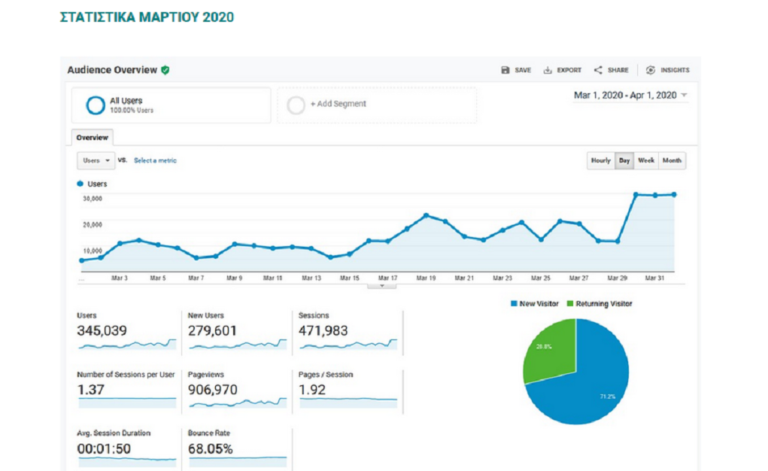Click the Mar 19 peak data point
This screenshot has width=768, height=471.
coord(426,215)
